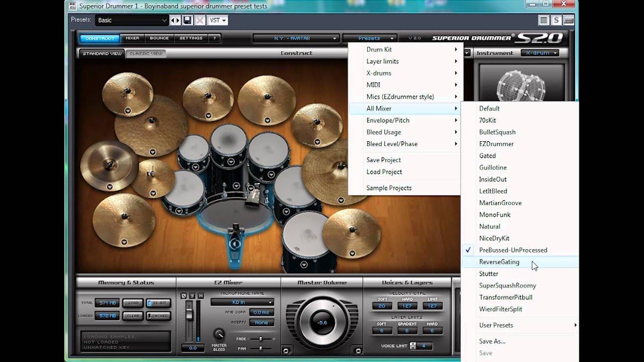
Task: Open Sample Projects from the menu
Action: click(405, 188)
